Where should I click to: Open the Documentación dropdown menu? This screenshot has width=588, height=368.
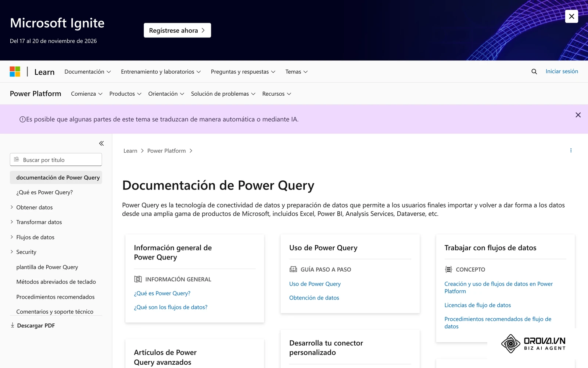pos(87,72)
